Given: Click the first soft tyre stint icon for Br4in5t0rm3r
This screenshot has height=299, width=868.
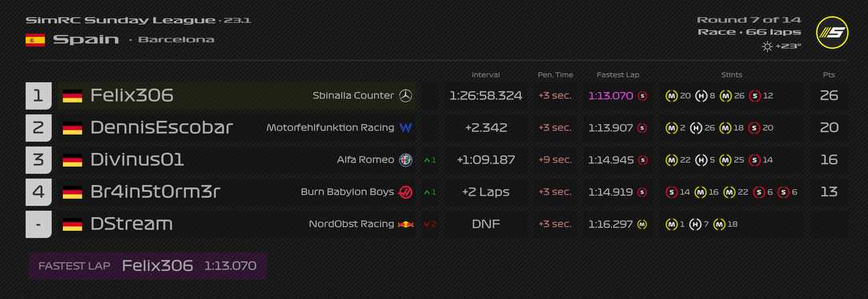Looking at the screenshot, I should point(672,192).
